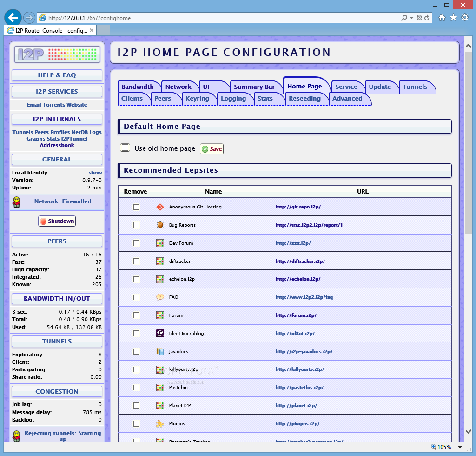
Task: Click the Plugins puzzle piece icon
Action: coord(160,424)
